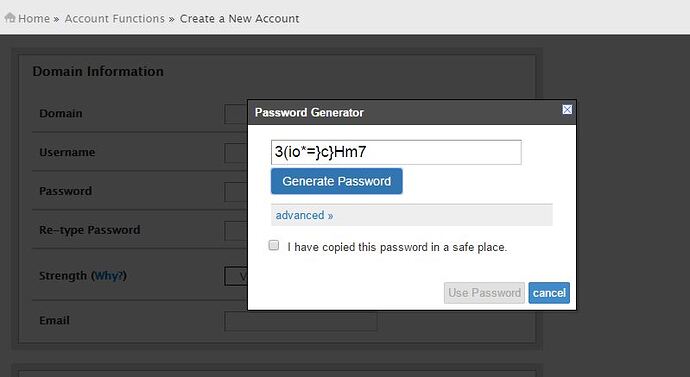Click the Re-type Password input field

point(236,231)
